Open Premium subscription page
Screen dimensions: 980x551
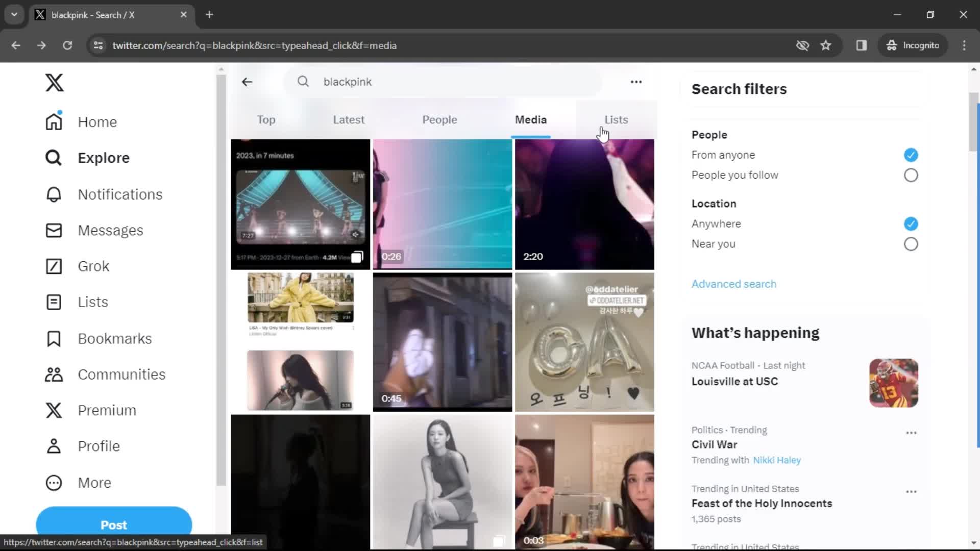90,410
